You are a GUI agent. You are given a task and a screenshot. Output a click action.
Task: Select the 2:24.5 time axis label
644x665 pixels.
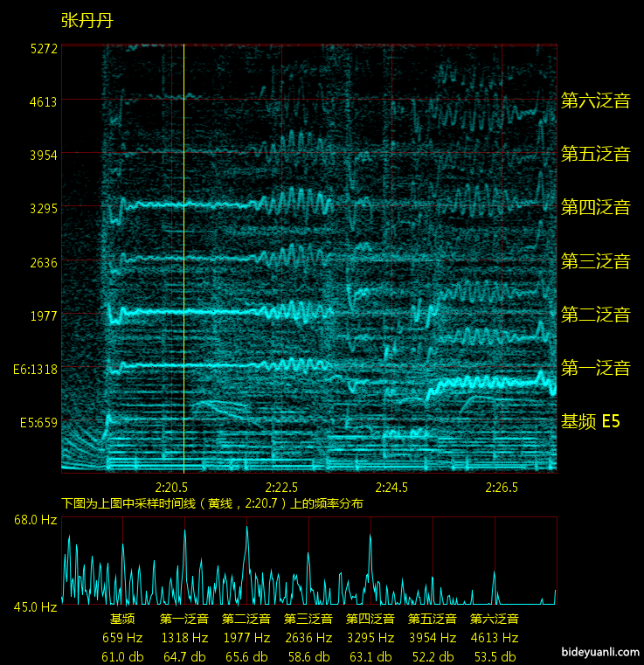(x=391, y=488)
